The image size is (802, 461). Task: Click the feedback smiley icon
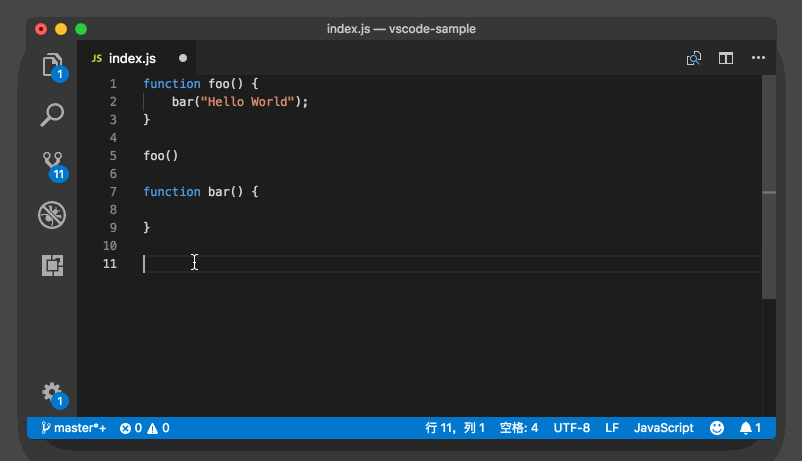pyautogui.click(x=717, y=428)
